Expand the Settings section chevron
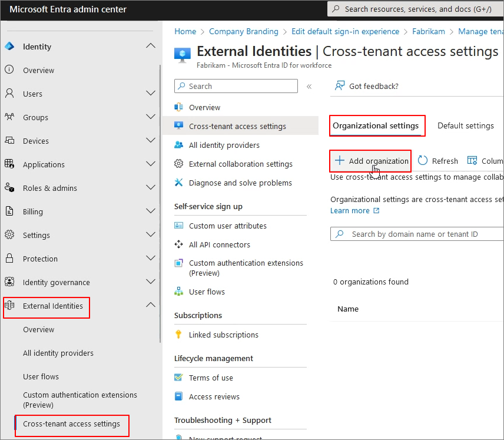504x440 pixels. tap(150, 235)
